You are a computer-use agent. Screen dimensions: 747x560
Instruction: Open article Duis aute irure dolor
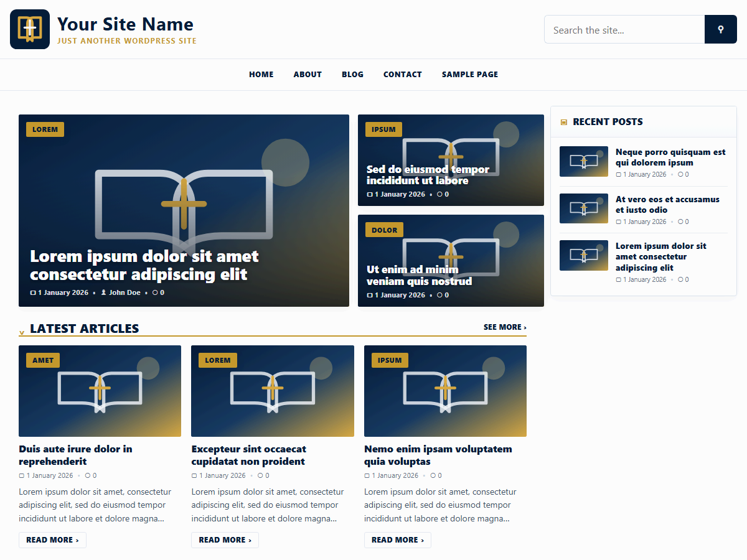pyautogui.click(x=75, y=455)
